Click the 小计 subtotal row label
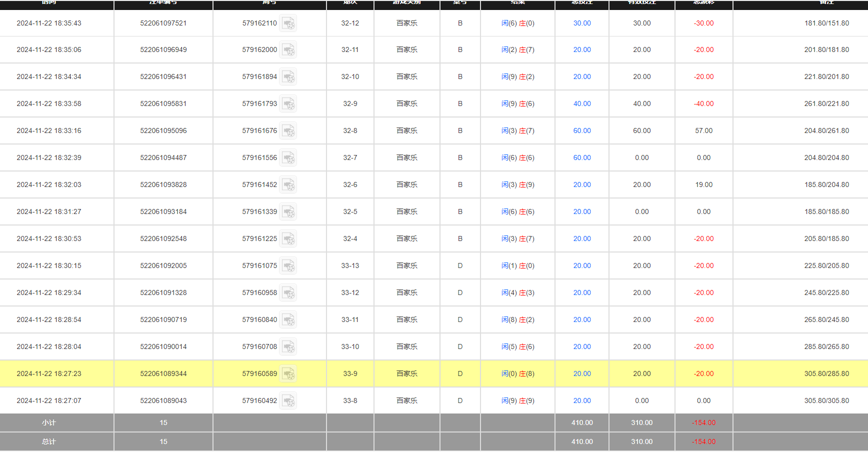The image size is (868, 457). pos(49,423)
